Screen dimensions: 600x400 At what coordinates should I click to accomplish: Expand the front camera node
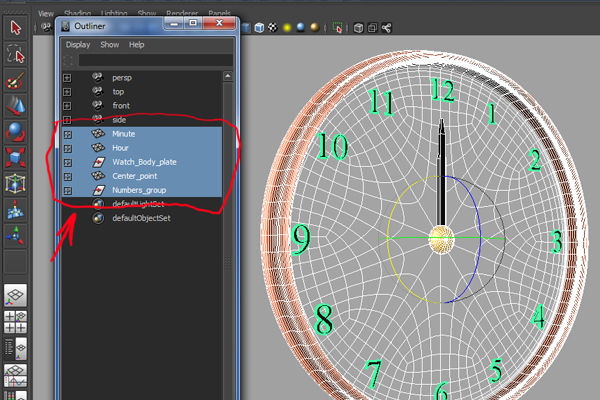[67, 106]
